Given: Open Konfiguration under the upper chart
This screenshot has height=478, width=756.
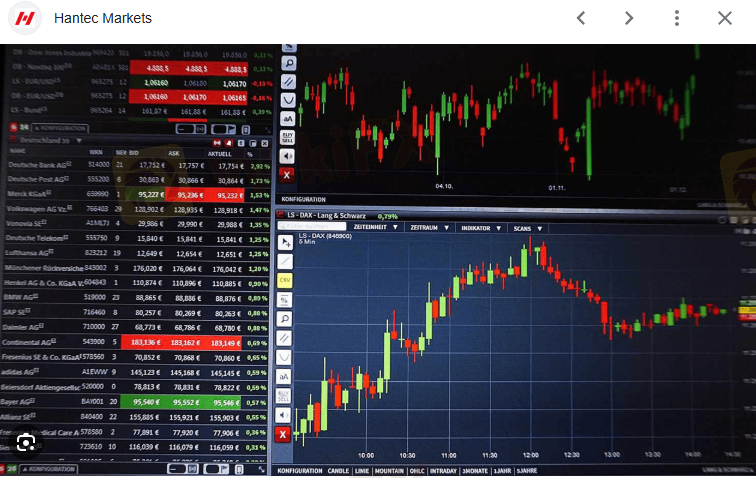Looking at the screenshot, I should (x=303, y=199).
